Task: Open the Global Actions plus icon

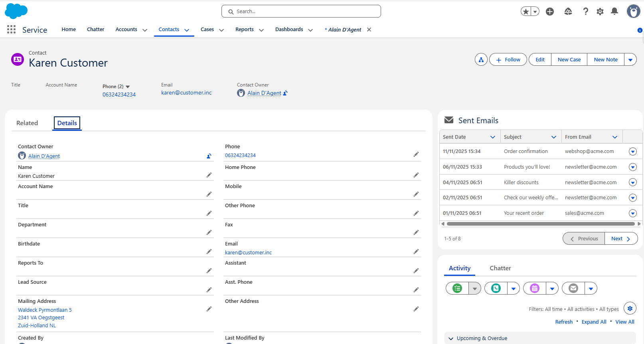Action: point(550,12)
